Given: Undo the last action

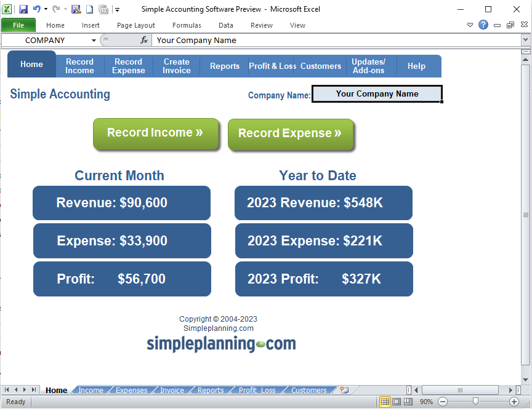Looking at the screenshot, I should (x=37, y=9).
